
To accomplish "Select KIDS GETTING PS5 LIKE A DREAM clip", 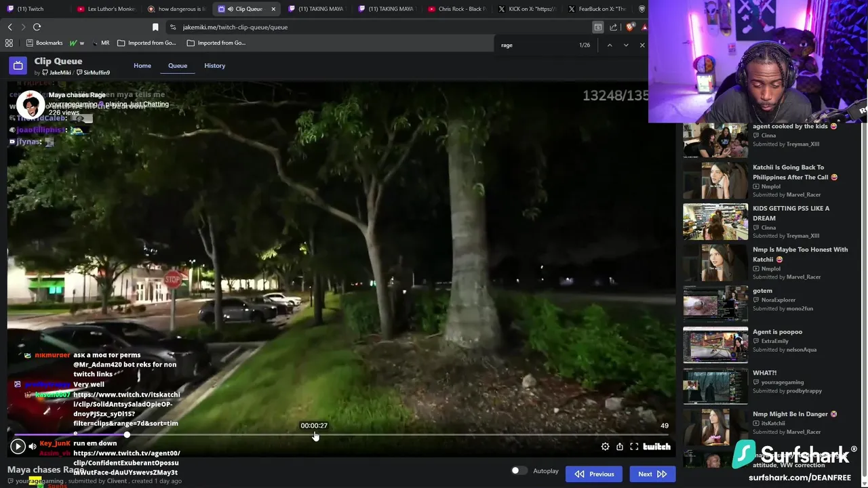I will pyautogui.click(x=715, y=222).
